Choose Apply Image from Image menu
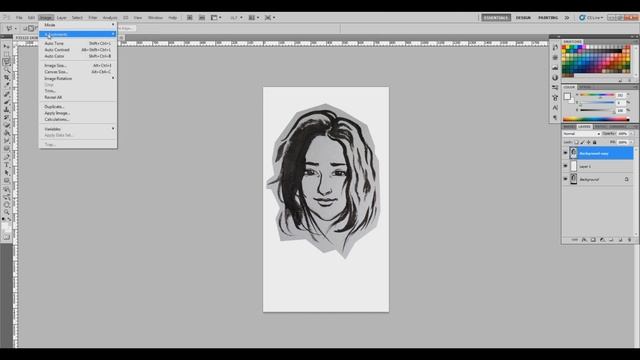 [78, 113]
